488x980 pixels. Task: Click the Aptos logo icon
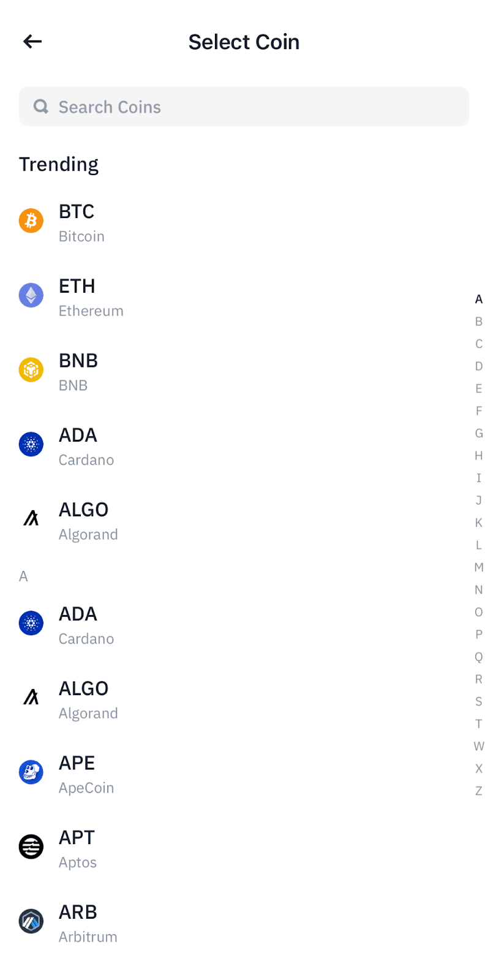pos(31,847)
